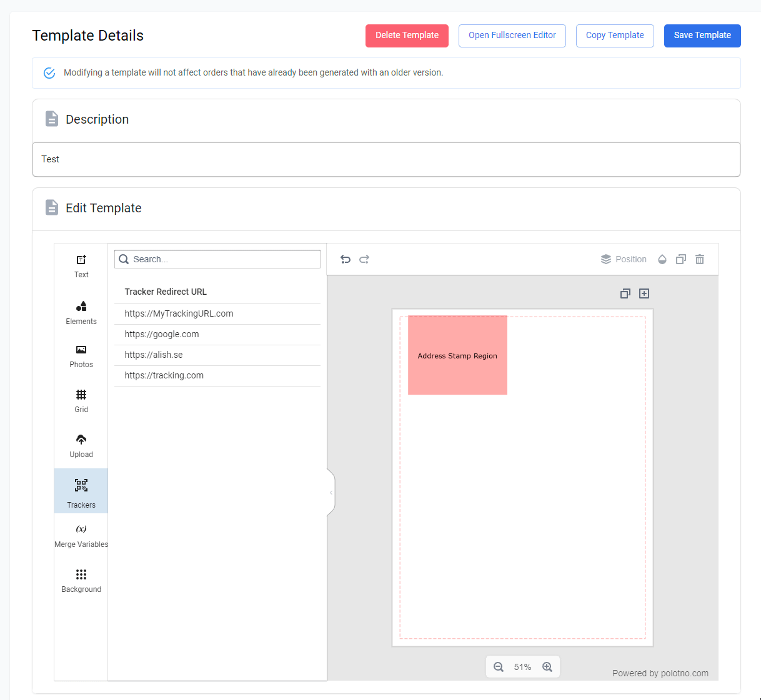Adjust transparency with the droplet icon

coord(662,259)
